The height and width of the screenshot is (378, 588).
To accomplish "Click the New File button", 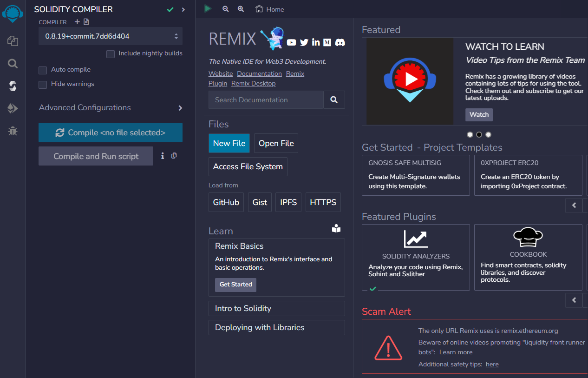I will tap(229, 143).
